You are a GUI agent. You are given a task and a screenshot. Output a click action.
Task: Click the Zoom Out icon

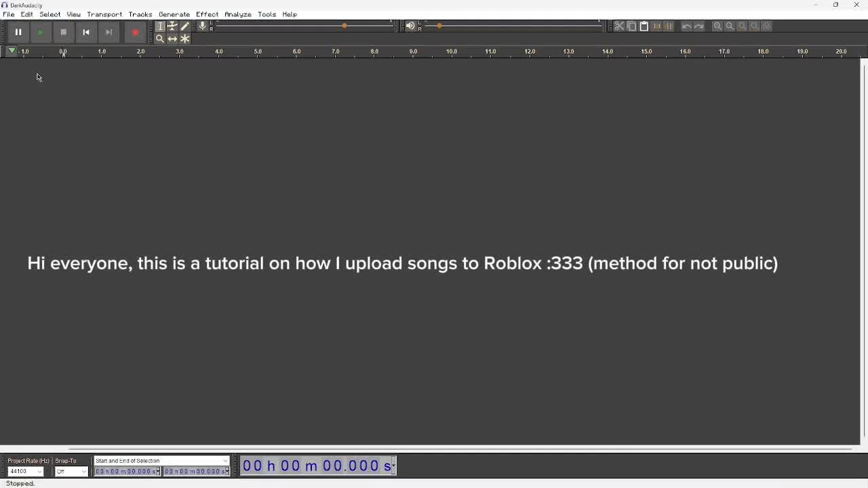[x=730, y=26]
